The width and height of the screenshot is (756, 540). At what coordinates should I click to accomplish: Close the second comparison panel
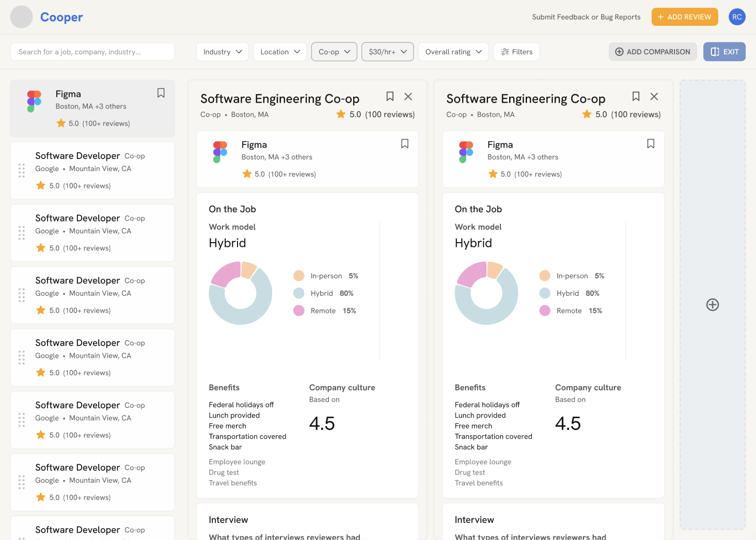(654, 97)
